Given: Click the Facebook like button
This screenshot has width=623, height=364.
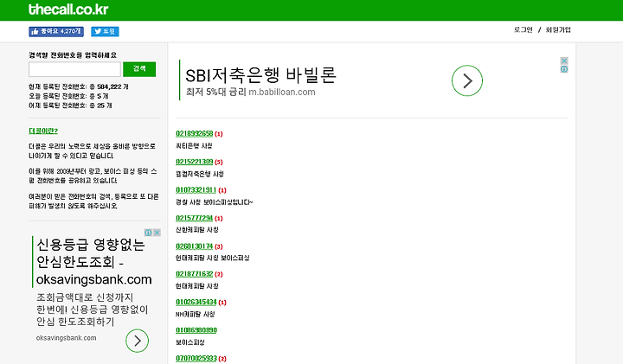Looking at the screenshot, I should coord(56,32).
